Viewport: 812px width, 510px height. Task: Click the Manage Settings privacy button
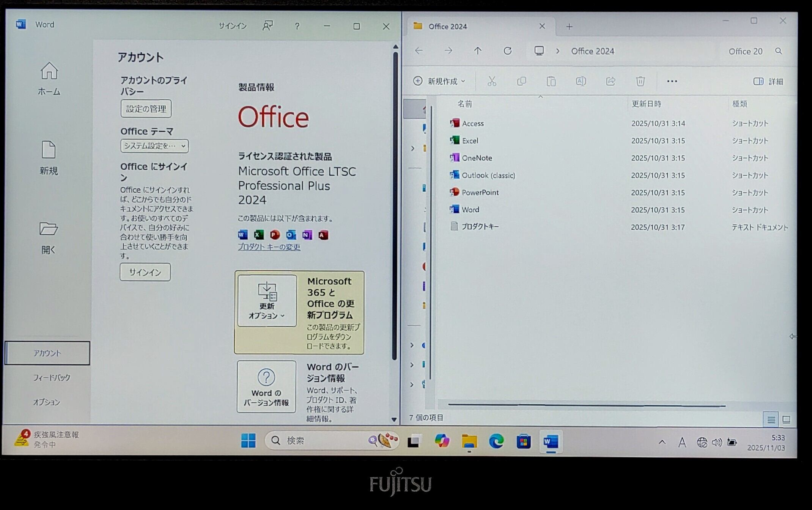click(146, 109)
